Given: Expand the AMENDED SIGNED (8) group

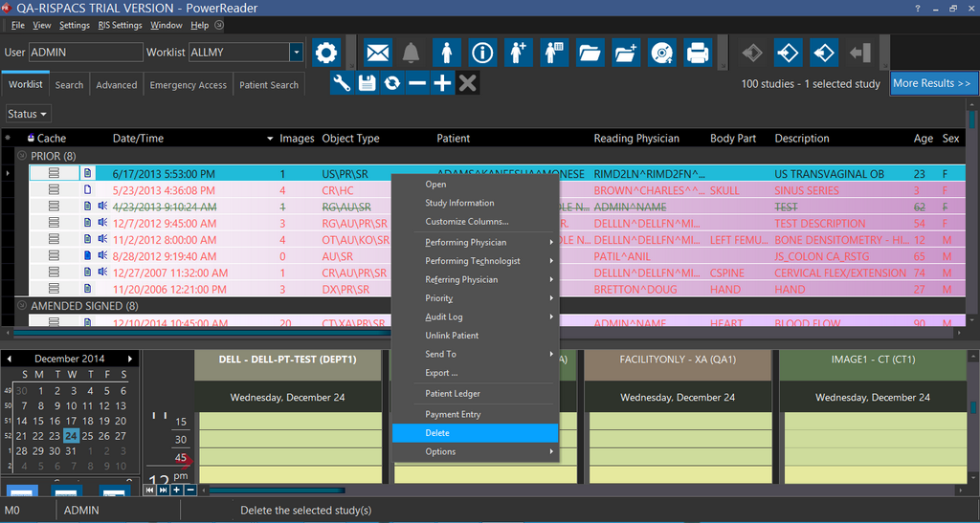Looking at the screenshot, I should [x=22, y=306].
